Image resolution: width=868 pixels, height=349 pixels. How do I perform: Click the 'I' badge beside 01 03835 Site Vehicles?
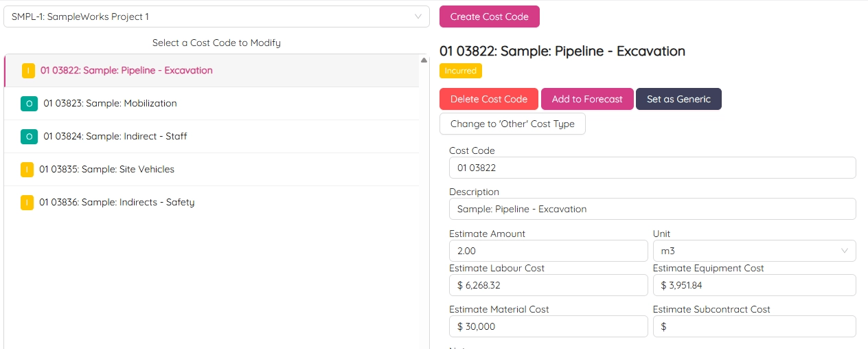[x=27, y=170]
